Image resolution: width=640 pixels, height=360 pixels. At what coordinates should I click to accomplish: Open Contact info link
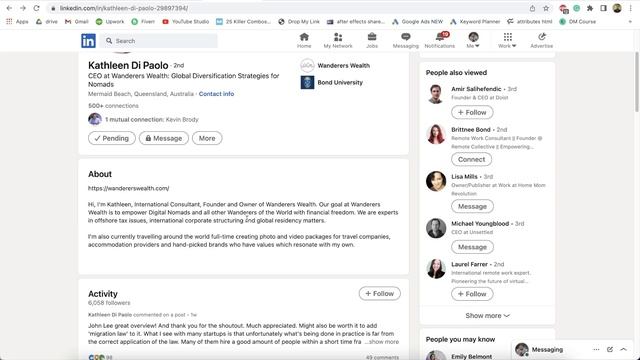coord(216,94)
